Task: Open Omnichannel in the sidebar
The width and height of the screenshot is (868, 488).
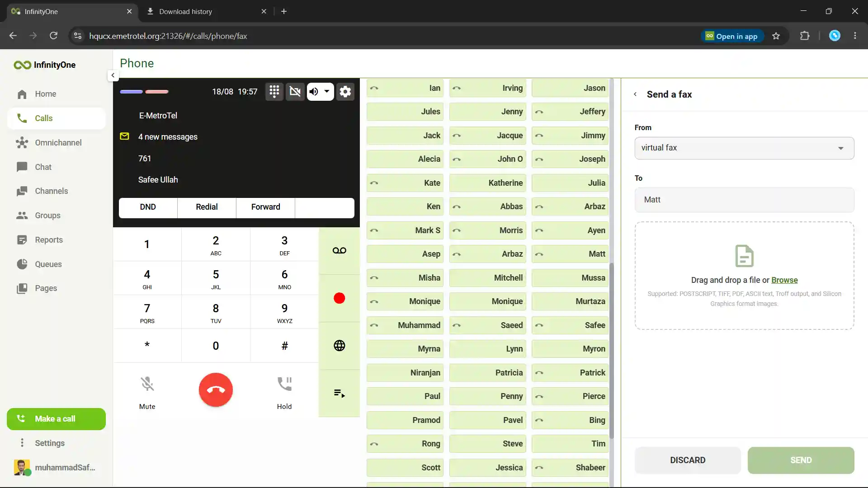Action: click(57, 143)
